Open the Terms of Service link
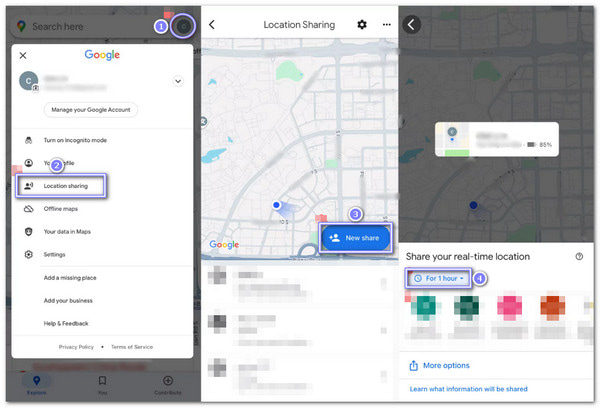This screenshot has height=408, width=600. 132,347
